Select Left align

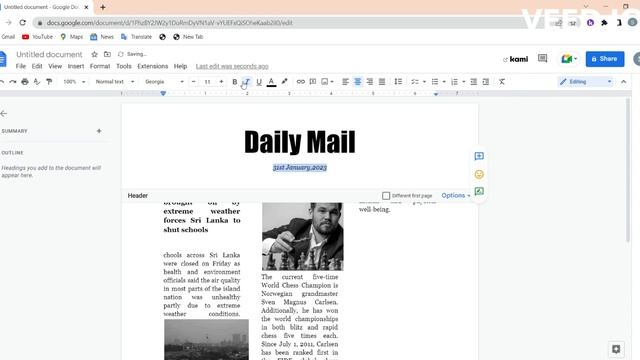pos(345,82)
